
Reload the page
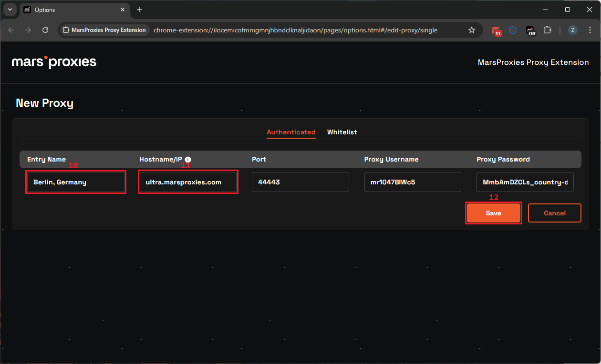click(45, 30)
